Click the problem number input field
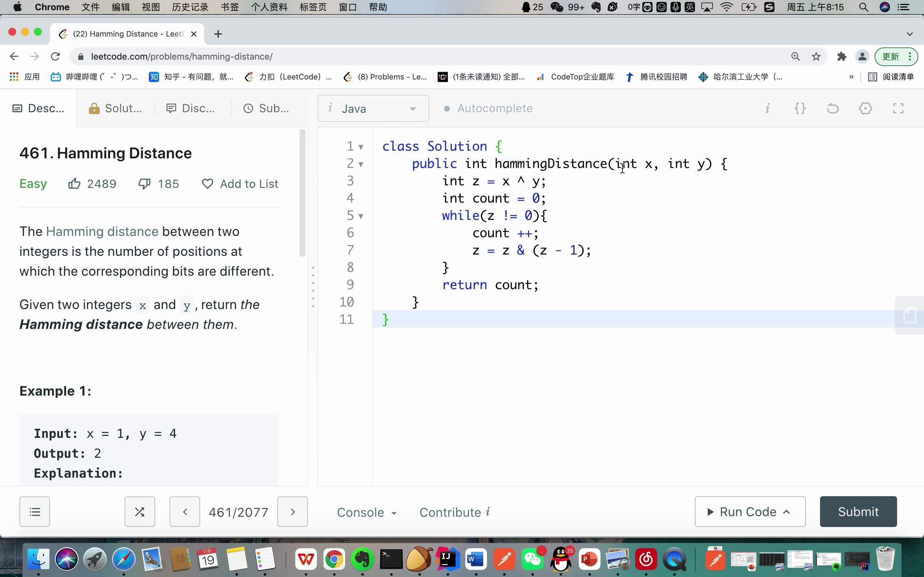The width and height of the screenshot is (924, 577). (238, 511)
